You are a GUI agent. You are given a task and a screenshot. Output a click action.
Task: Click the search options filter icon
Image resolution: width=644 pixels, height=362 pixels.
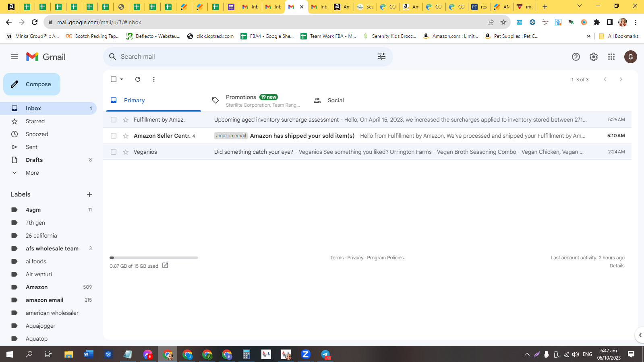(382, 57)
